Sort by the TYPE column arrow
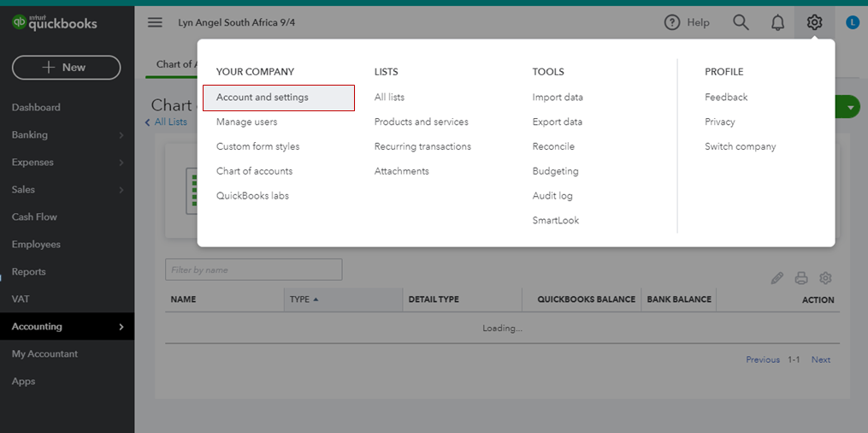The image size is (868, 433). [316, 300]
